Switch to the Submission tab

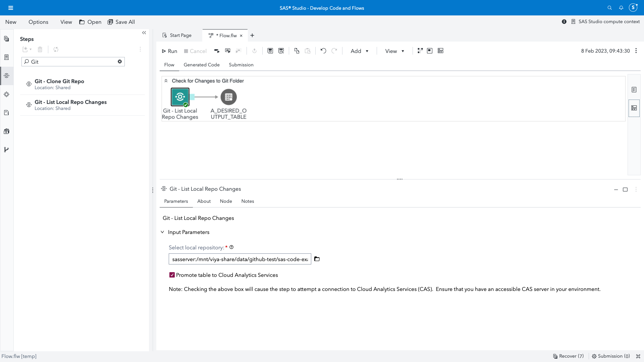[x=241, y=65]
